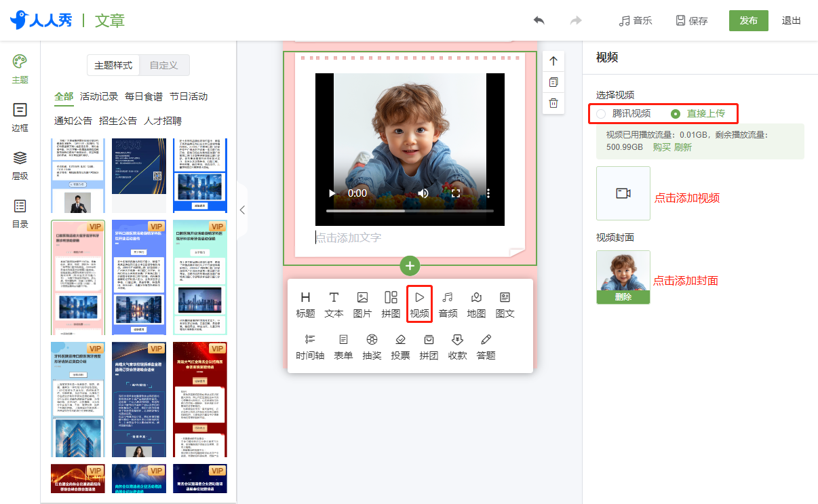Image resolution: width=818 pixels, height=504 pixels.
Task: Switch to the 主题样式 tab
Action: click(113, 65)
